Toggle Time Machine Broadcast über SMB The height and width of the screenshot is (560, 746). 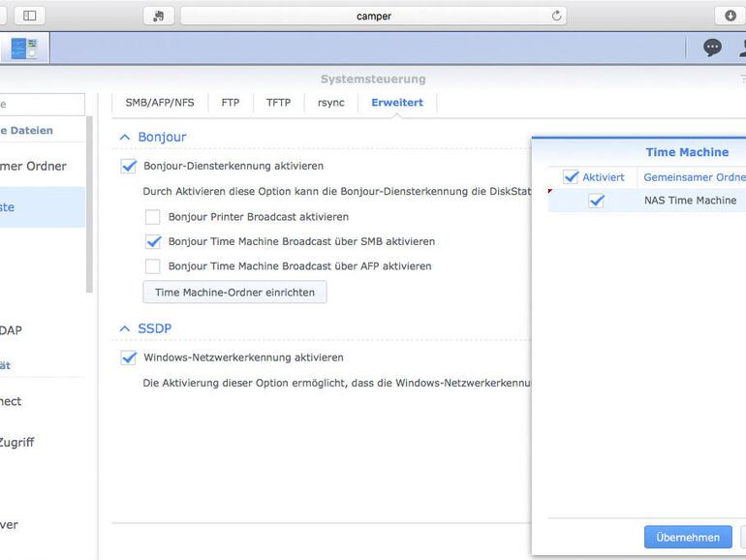(153, 241)
